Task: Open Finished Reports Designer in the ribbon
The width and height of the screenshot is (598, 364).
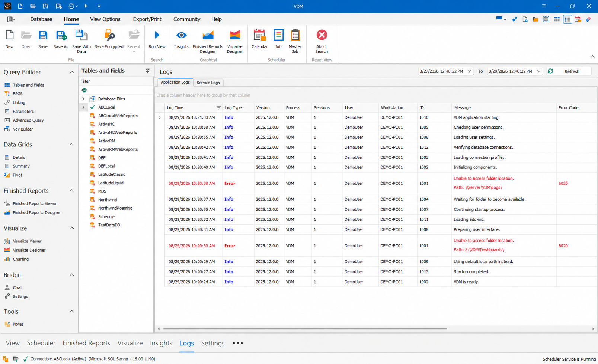Action: pyautogui.click(x=208, y=42)
